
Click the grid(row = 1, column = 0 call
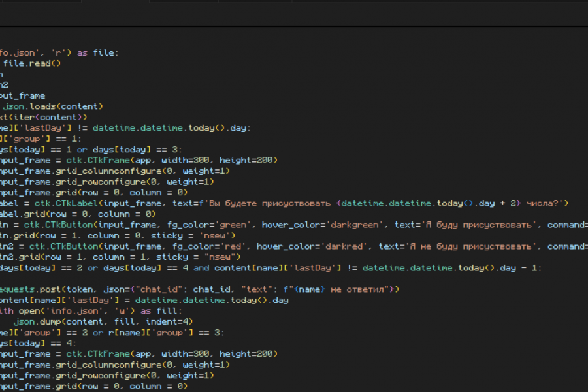80,236
